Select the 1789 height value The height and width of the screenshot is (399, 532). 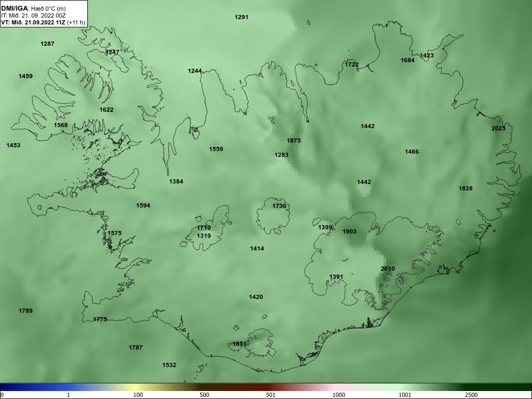[x=26, y=311]
